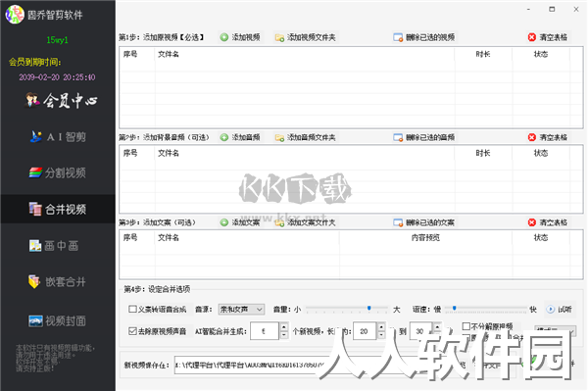Click the 添加视频 add video button
This screenshot has height=391, width=588.
pyautogui.click(x=240, y=37)
